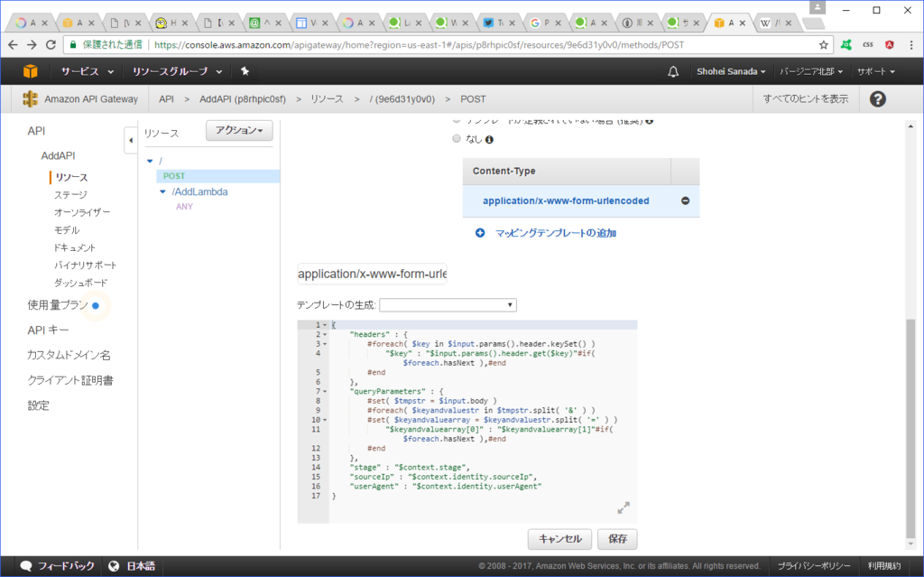Open API キー in the sidebar
The height and width of the screenshot is (577, 924).
point(48,330)
